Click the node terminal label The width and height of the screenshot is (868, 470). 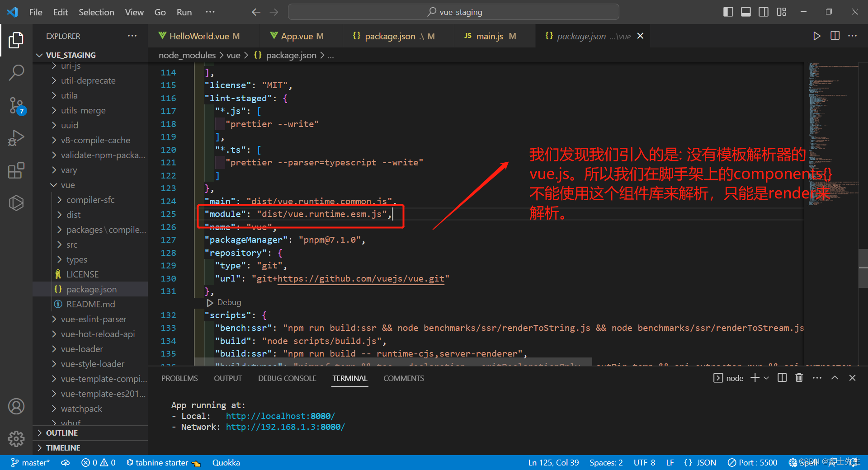[x=728, y=378]
